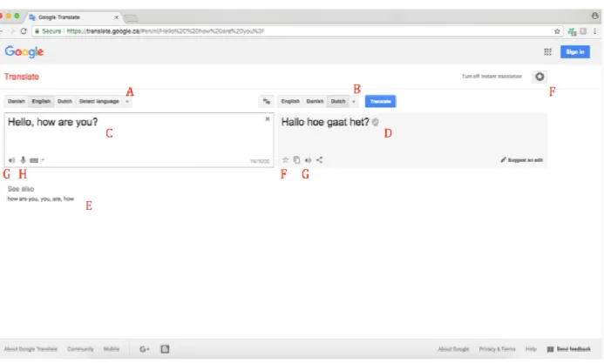Image resolution: width=604 pixels, height=364 pixels.
Task: Click the verified shield icon beside translation
Action: coord(375,122)
